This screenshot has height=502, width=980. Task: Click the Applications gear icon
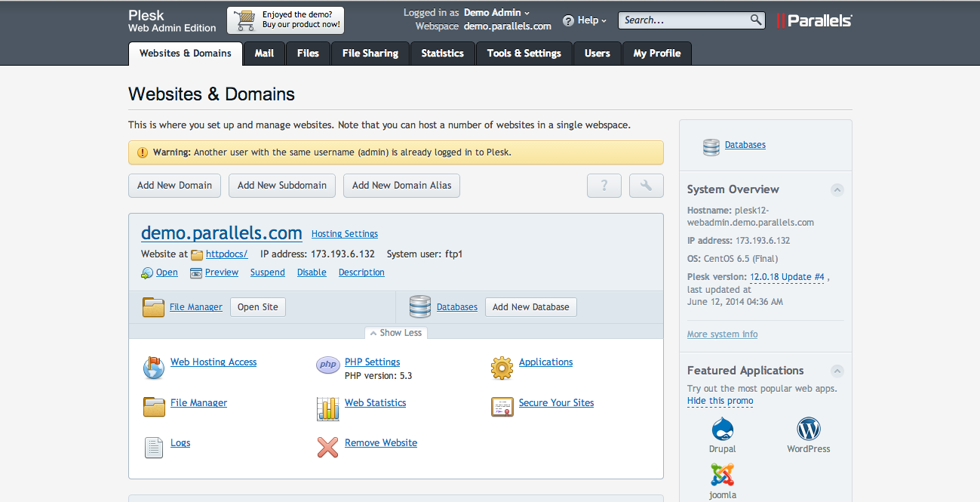[502, 368]
